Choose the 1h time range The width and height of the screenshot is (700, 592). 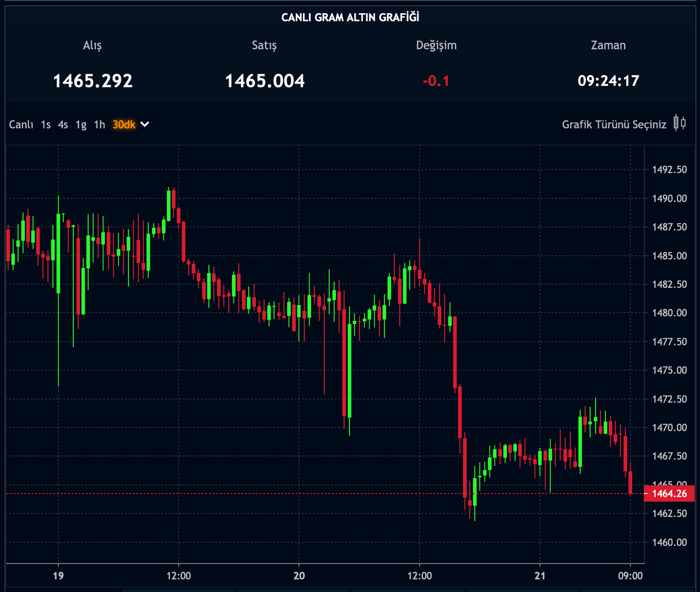coord(99,125)
